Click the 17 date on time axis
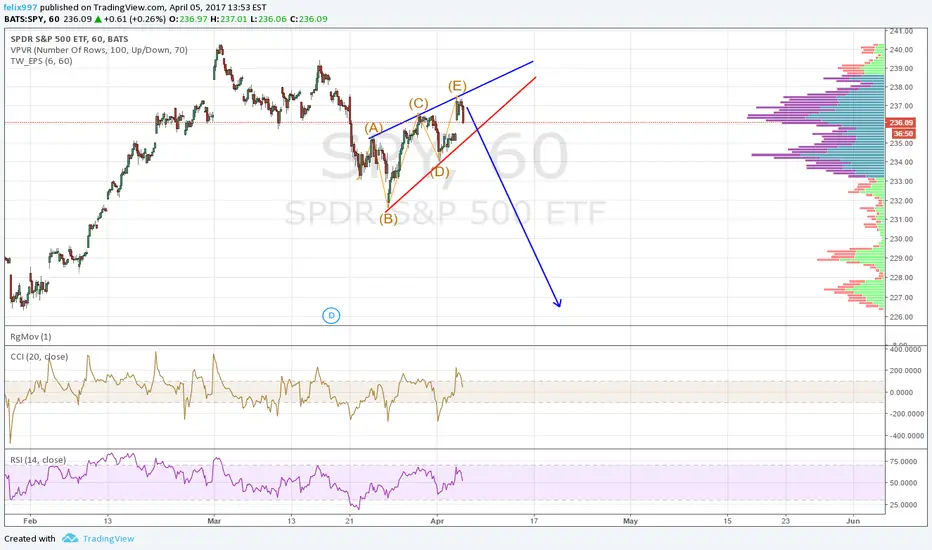 534,521
